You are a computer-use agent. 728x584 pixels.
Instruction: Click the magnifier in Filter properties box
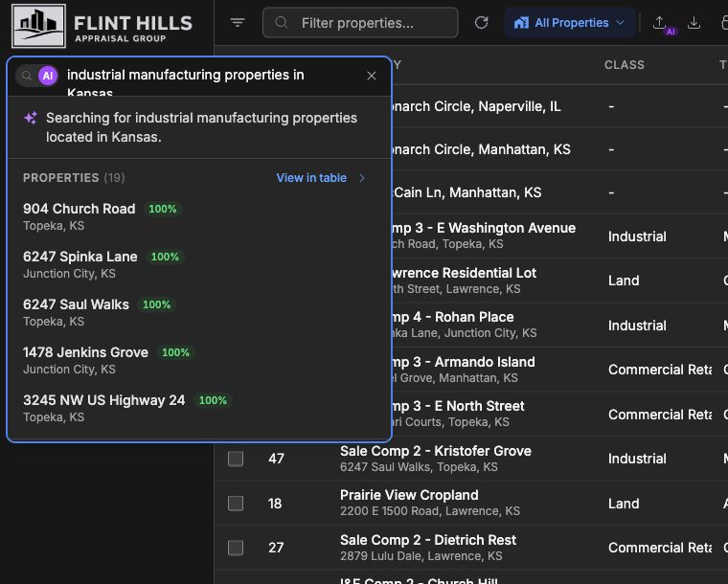click(x=282, y=22)
